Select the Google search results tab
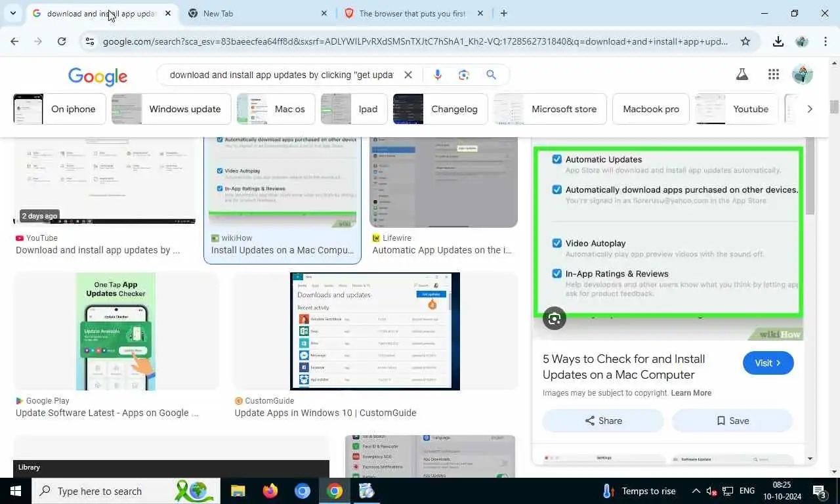840x504 pixels. point(102,13)
